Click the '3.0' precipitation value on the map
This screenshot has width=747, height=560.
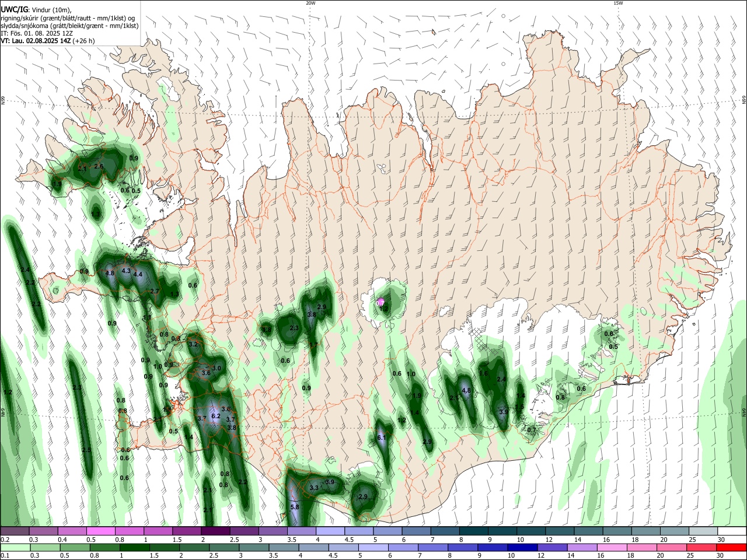[x=217, y=368]
